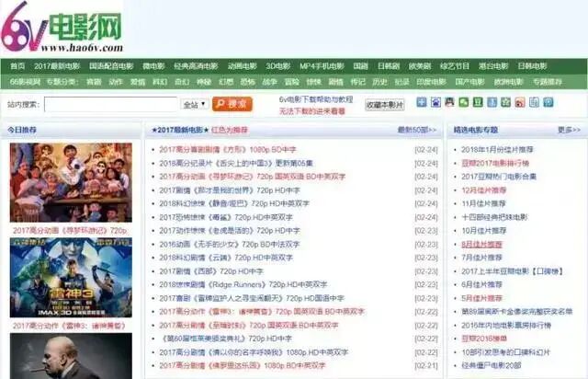
Task: Open 《第60届格莱美颁奖典礼》listing
Action: tap(226, 339)
